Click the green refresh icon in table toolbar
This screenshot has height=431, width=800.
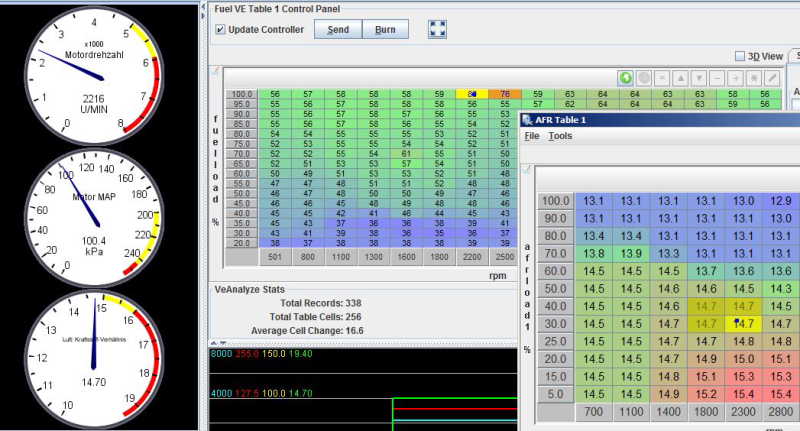click(x=626, y=77)
